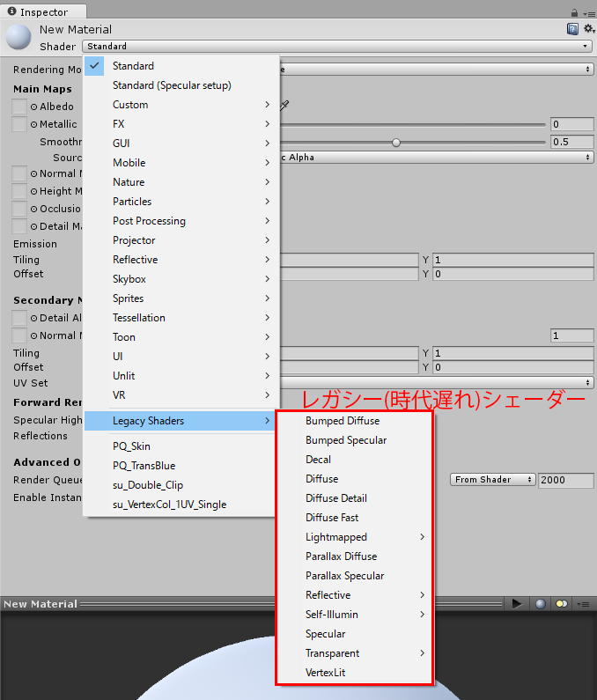Click the Metallic slider track

pyautogui.click(x=413, y=124)
